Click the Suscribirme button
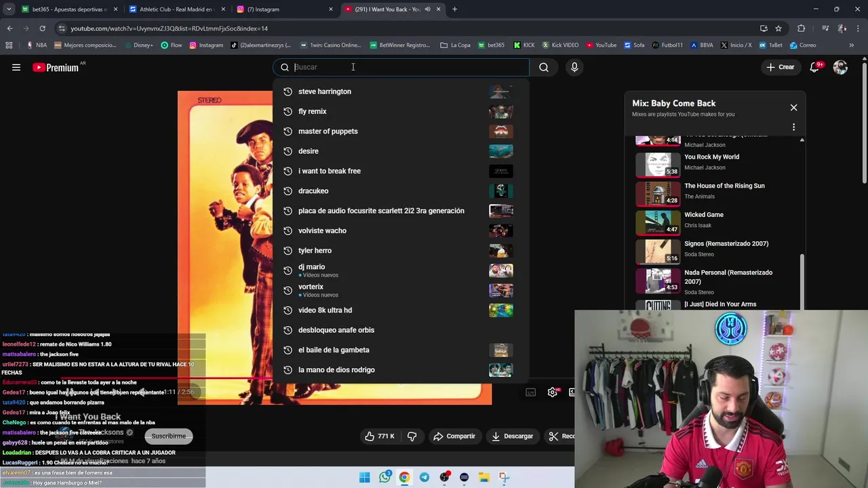The height and width of the screenshot is (488, 868). click(x=168, y=436)
